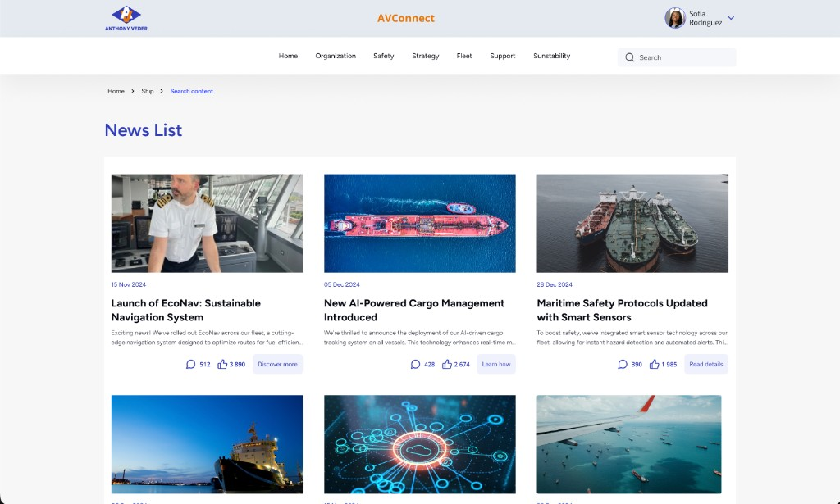Click the 1 985 likes count
Image resolution: width=840 pixels, height=504 pixels.
pos(669,365)
